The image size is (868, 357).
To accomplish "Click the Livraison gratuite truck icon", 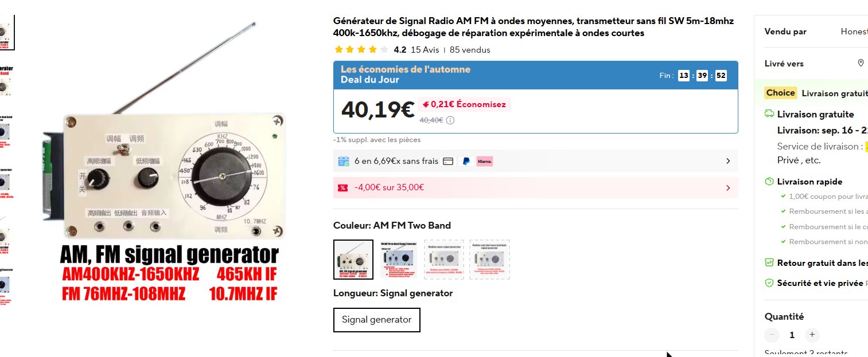I will click(769, 114).
